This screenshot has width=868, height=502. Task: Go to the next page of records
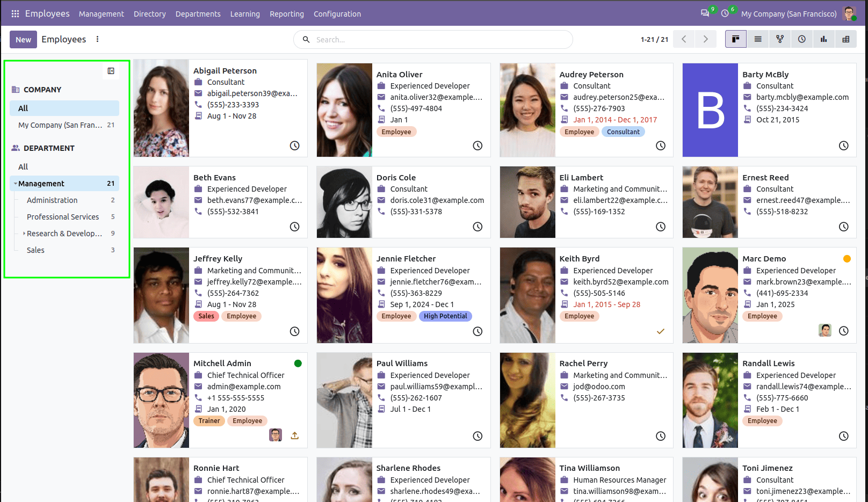click(x=706, y=39)
